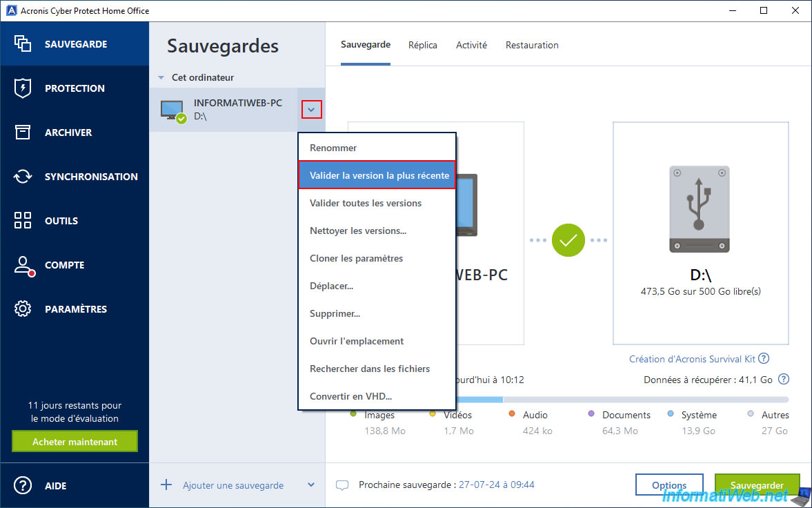Collapse the Cet ordinateur group
This screenshot has height=508, width=812.
(x=161, y=78)
